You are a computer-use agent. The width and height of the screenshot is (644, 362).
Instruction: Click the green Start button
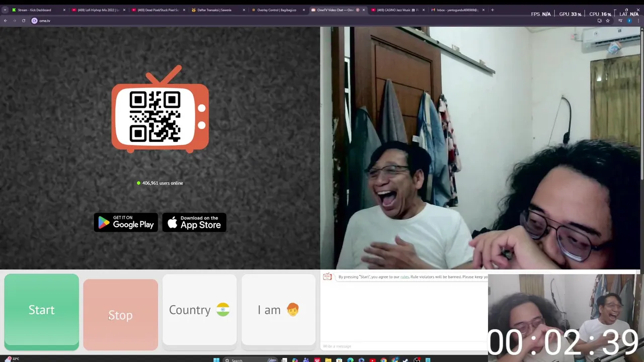click(41, 312)
